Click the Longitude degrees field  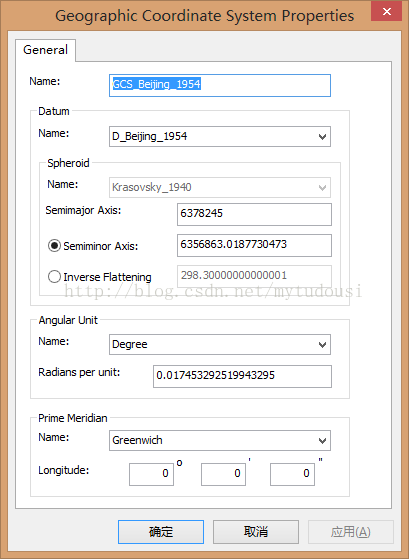point(151,474)
